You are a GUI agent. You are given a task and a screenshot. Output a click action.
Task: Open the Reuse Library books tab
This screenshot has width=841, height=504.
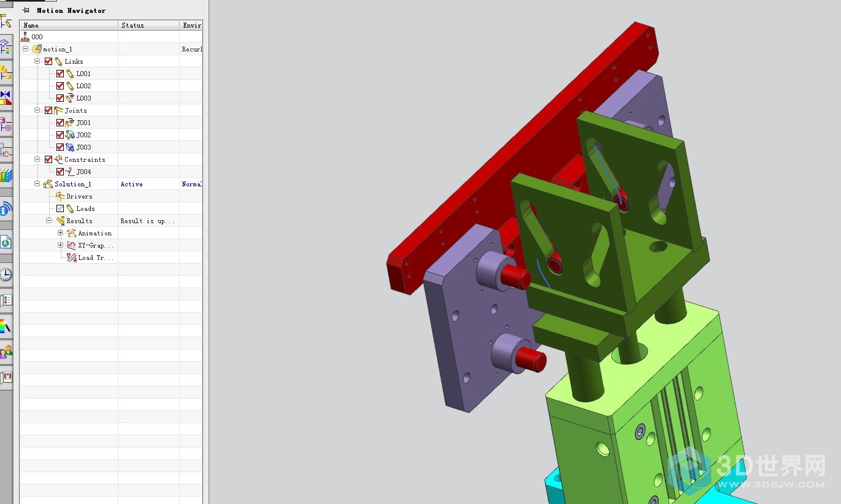[x=6, y=176]
